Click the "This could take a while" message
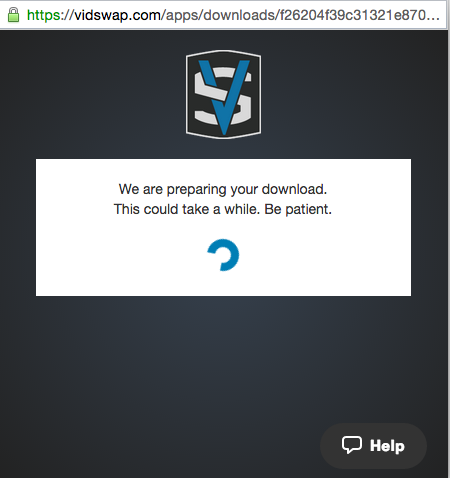 pos(186,209)
